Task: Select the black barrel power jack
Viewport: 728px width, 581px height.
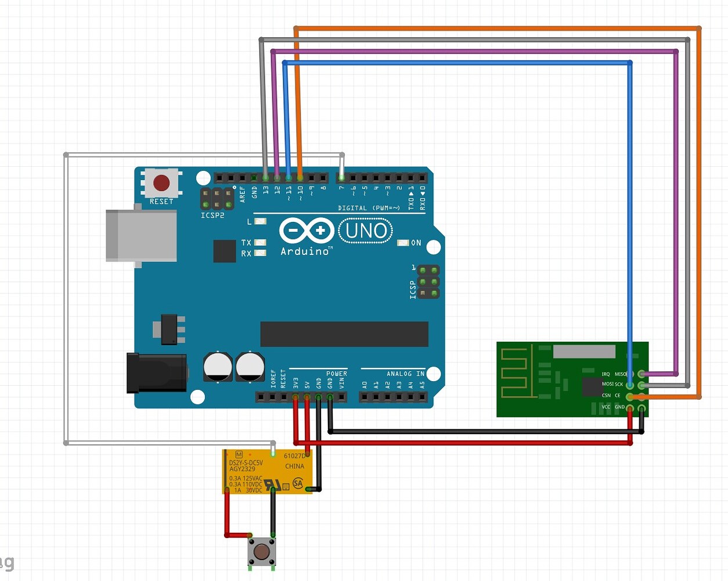Action: (156, 372)
